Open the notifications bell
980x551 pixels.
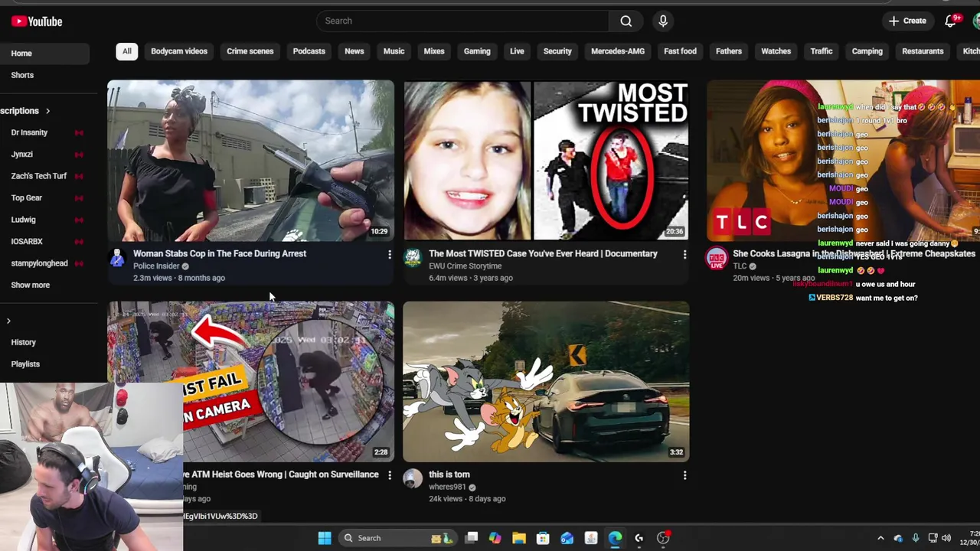(x=951, y=21)
